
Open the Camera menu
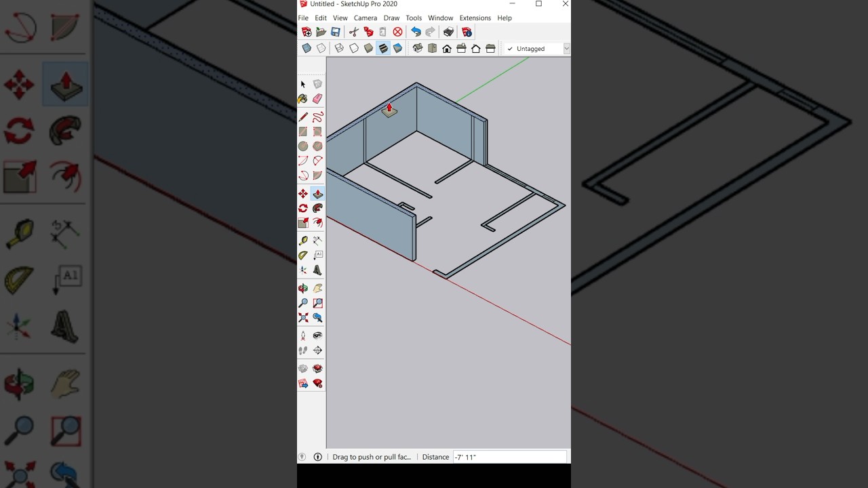[366, 18]
